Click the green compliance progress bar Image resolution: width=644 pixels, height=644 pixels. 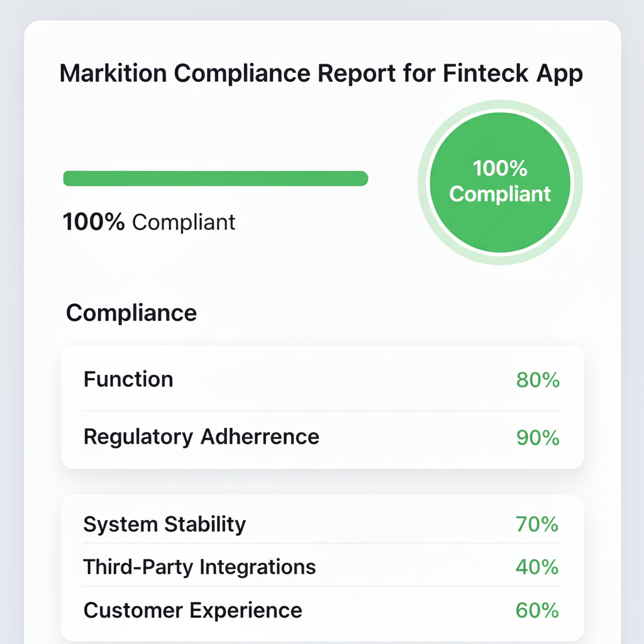(215, 179)
